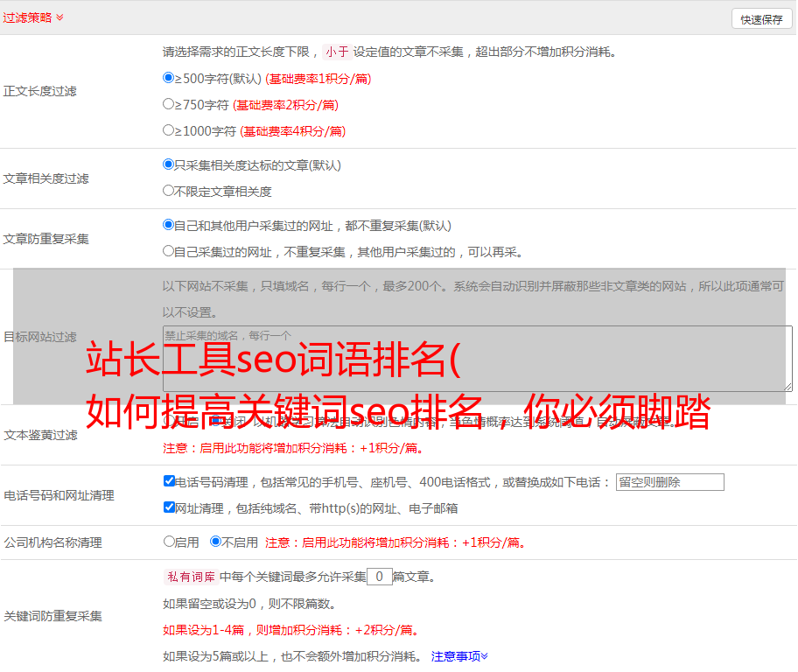Click the red chevron beside 过滤策略
Screen dimensions: 798x672
click(x=59, y=17)
